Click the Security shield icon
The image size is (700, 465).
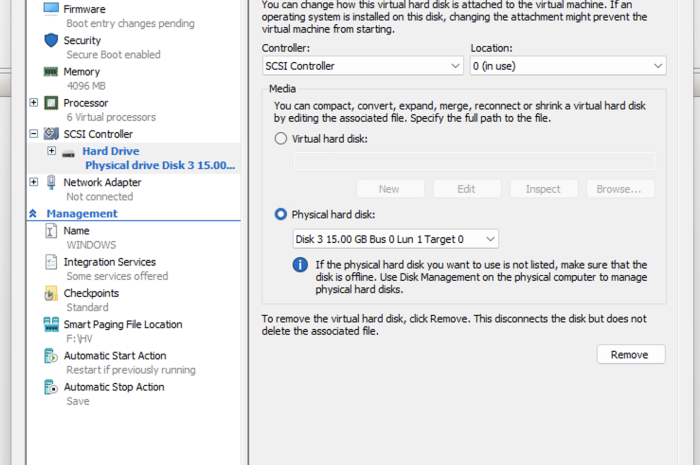coord(51,40)
